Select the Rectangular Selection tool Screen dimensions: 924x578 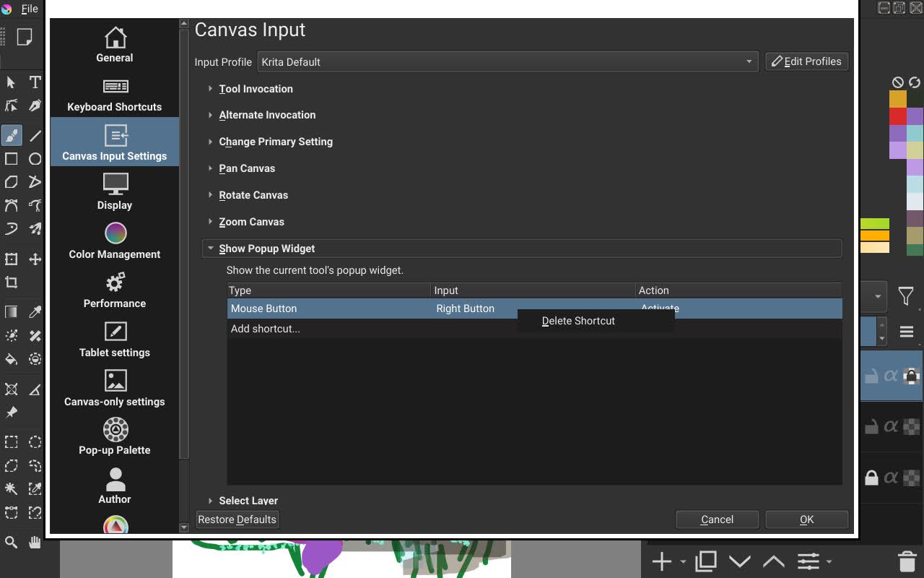(11, 442)
